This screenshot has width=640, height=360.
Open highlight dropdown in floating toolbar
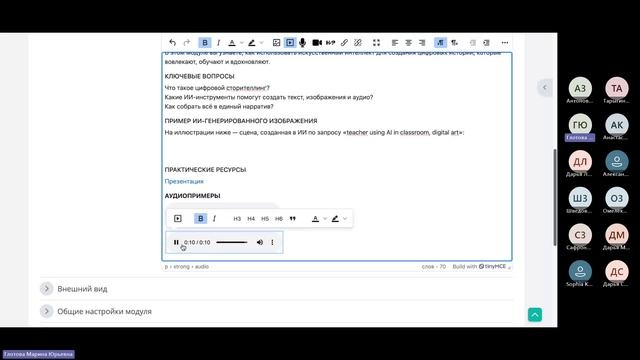coord(345,219)
